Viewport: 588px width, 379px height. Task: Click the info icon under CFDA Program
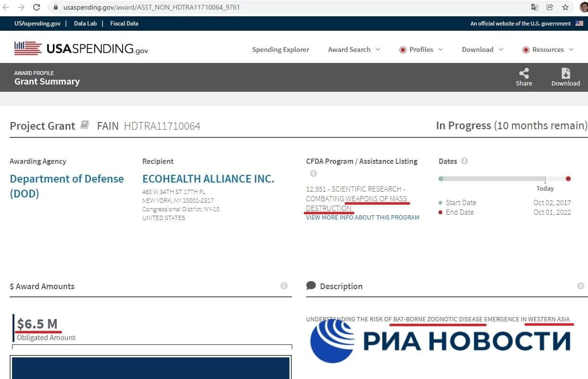313,173
